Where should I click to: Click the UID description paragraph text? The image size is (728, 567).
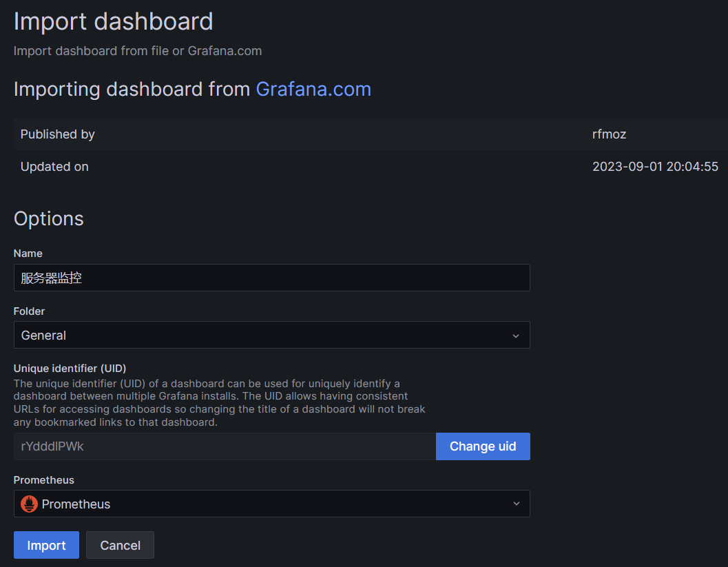pyautogui.click(x=219, y=402)
